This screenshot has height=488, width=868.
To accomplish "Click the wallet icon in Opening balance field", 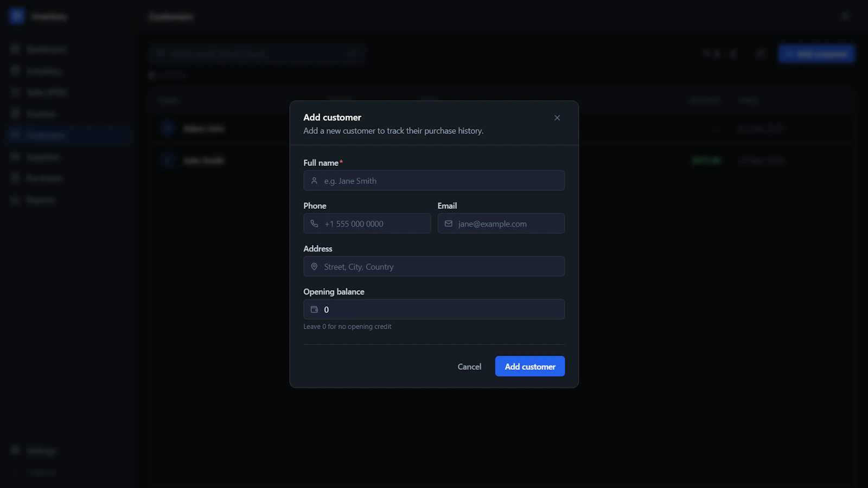I will (x=314, y=310).
